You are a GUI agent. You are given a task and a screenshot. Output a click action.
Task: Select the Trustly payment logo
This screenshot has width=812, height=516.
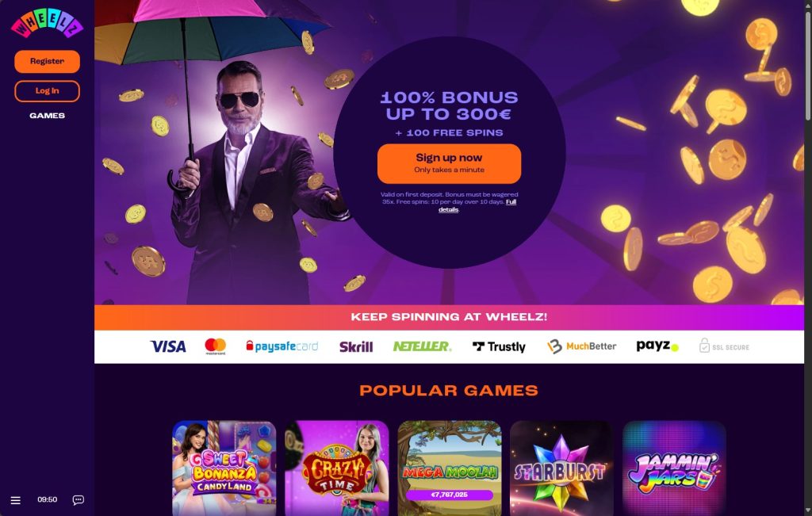[499, 346]
